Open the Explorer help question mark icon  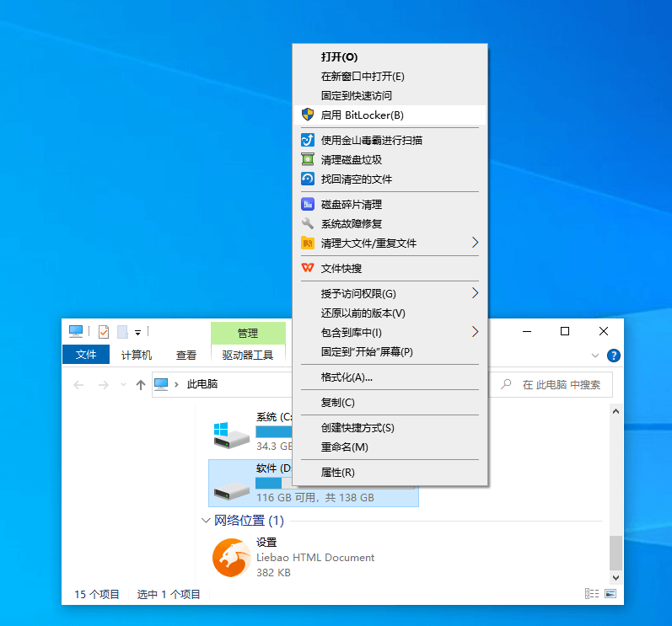coord(613,356)
